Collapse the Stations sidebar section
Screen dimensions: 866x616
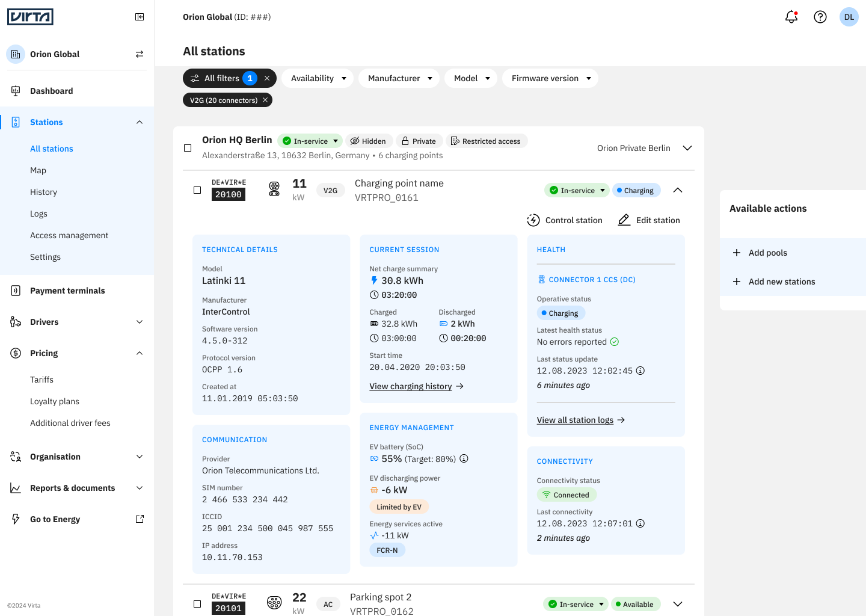140,122
